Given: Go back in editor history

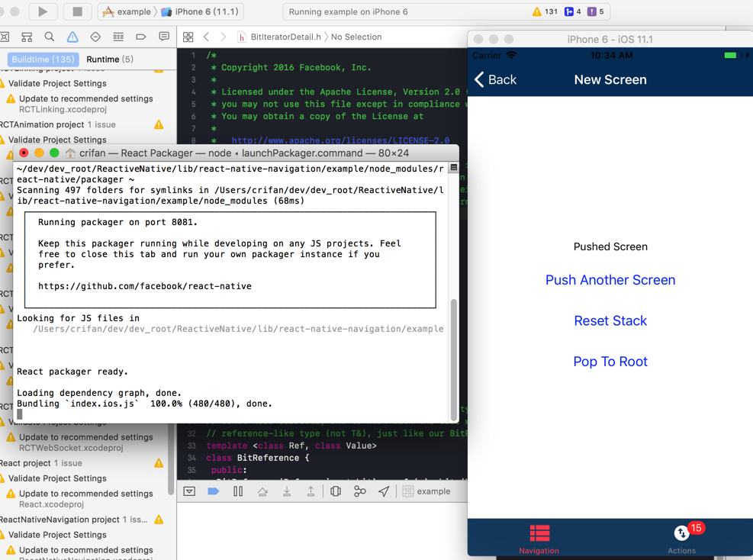Looking at the screenshot, I should (207, 37).
